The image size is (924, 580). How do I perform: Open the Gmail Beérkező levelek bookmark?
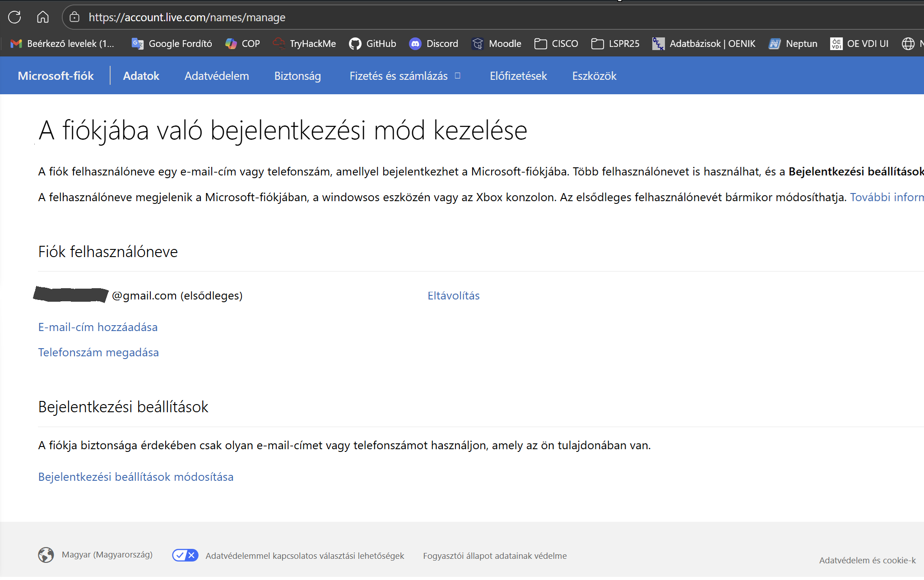(x=63, y=44)
